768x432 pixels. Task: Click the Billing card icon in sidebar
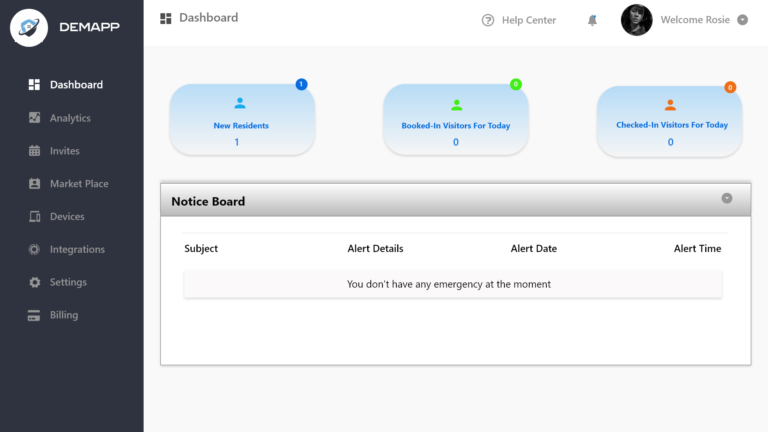pyautogui.click(x=34, y=315)
